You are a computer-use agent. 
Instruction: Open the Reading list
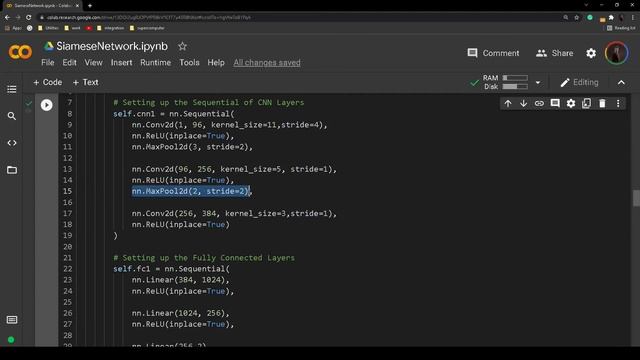tap(621, 28)
